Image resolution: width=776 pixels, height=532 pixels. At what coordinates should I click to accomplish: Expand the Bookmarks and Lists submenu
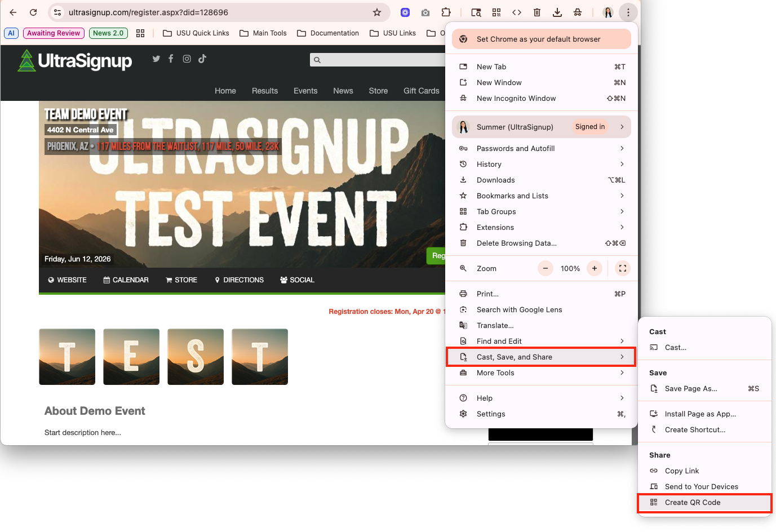541,196
